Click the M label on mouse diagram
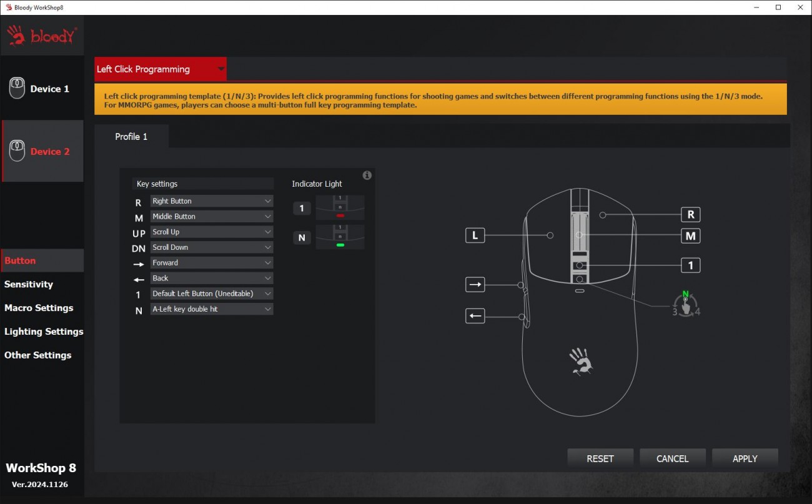Image resolution: width=812 pixels, height=504 pixels. (690, 236)
